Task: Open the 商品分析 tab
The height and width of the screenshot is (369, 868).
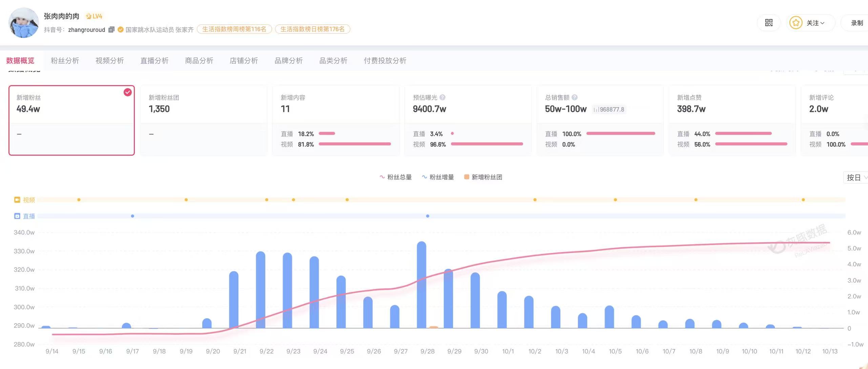Action: tap(199, 61)
